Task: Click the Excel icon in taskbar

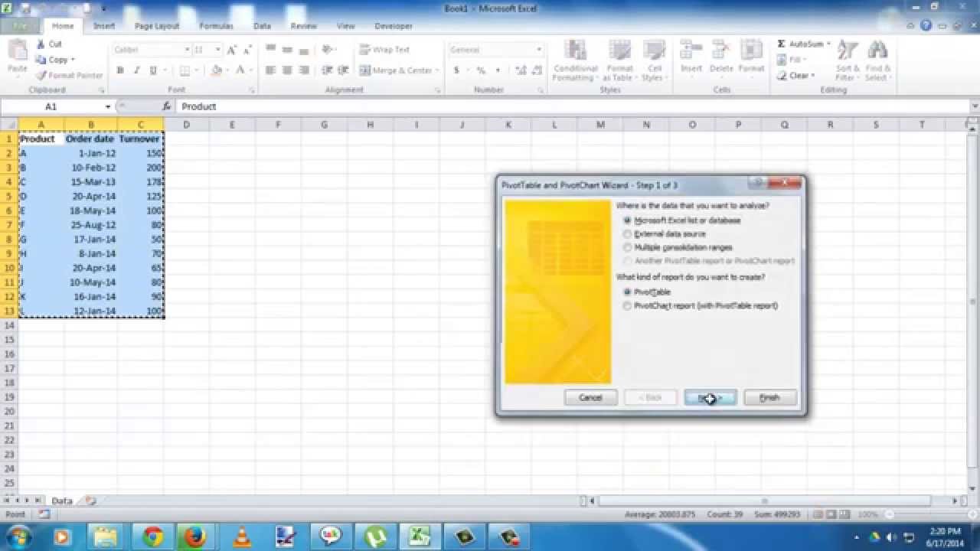Action: (420, 537)
